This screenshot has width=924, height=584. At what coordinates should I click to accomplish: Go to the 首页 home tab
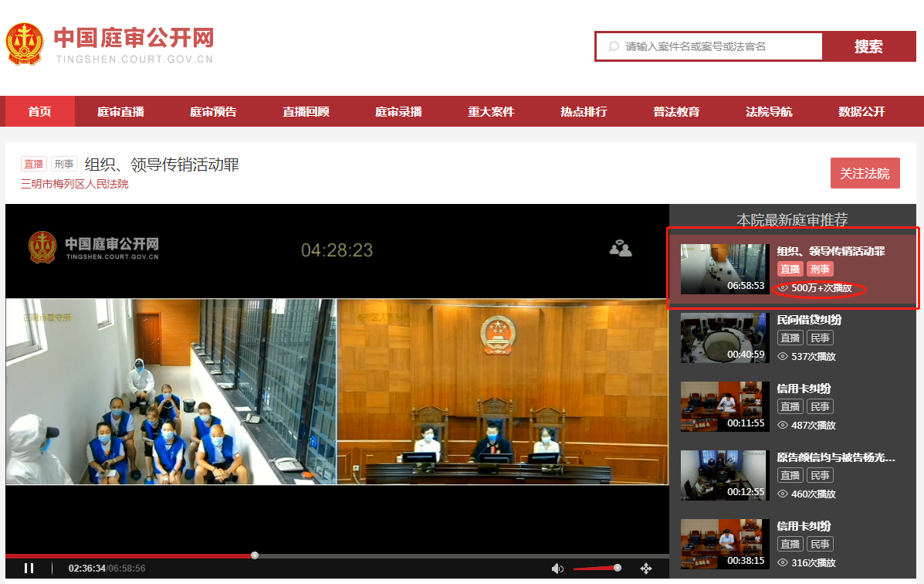(39, 111)
